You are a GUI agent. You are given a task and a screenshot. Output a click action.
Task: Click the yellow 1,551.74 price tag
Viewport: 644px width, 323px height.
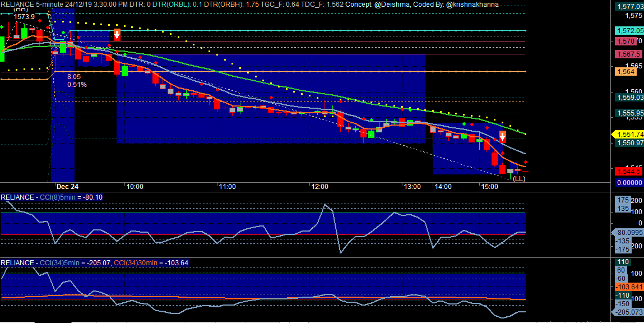tap(628, 134)
